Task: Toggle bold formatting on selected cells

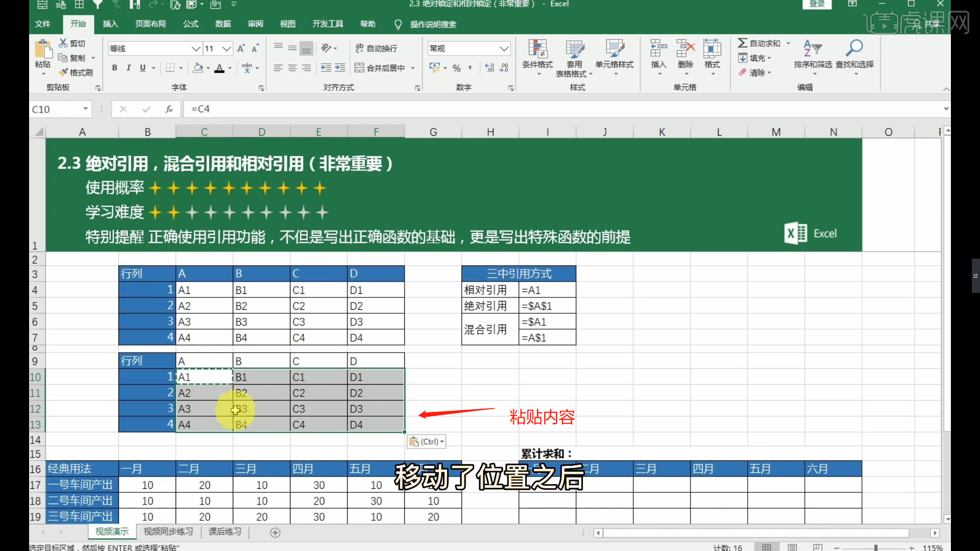Action: [114, 67]
